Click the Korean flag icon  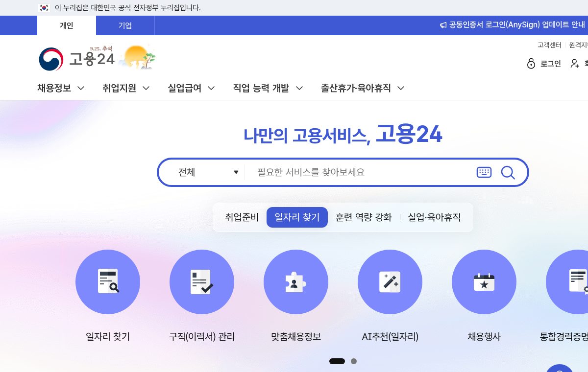click(x=45, y=8)
